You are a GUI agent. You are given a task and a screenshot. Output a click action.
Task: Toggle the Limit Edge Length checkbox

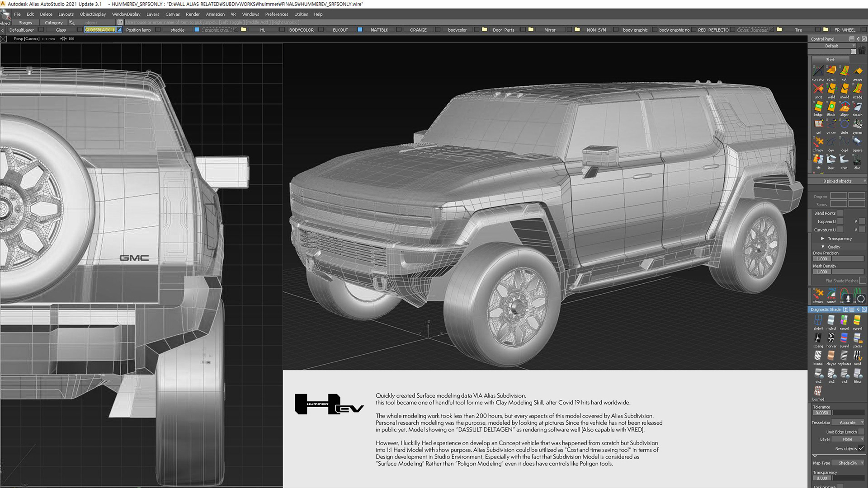(862, 432)
